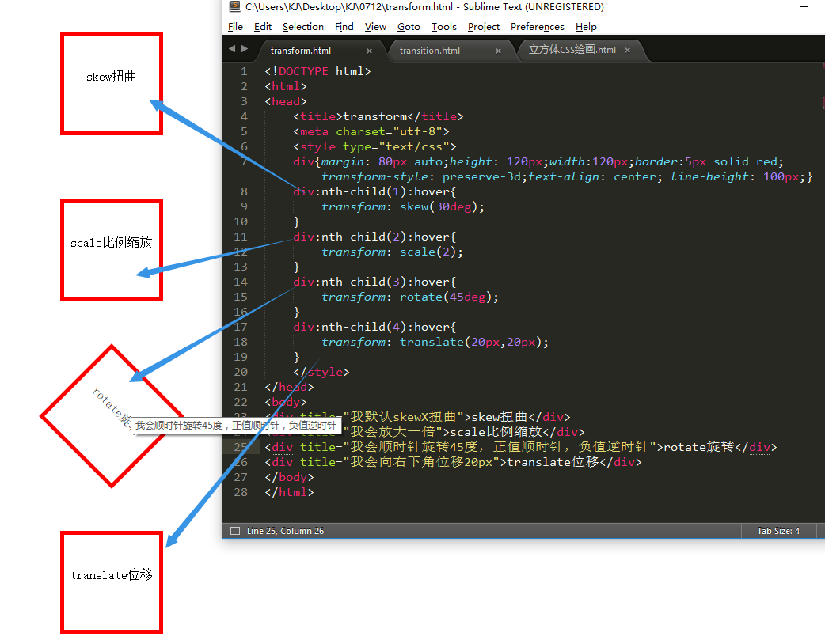Click the <!DOCTYPE html> code line
The width and height of the screenshot is (825, 644).
pyautogui.click(x=317, y=71)
